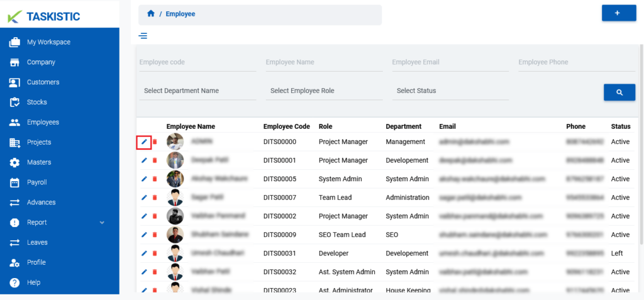Click the magnifier search button
This screenshot has height=300, width=644.
click(619, 92)
